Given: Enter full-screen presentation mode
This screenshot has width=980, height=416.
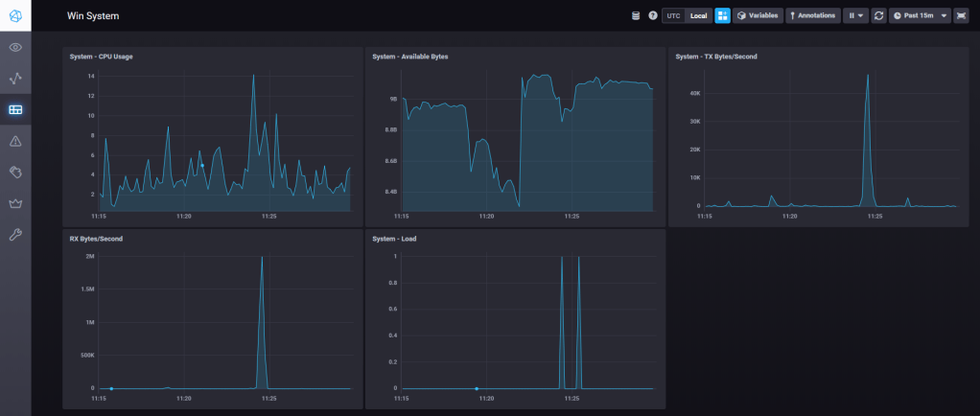Looking at the screenshot, I should (961, 16).
